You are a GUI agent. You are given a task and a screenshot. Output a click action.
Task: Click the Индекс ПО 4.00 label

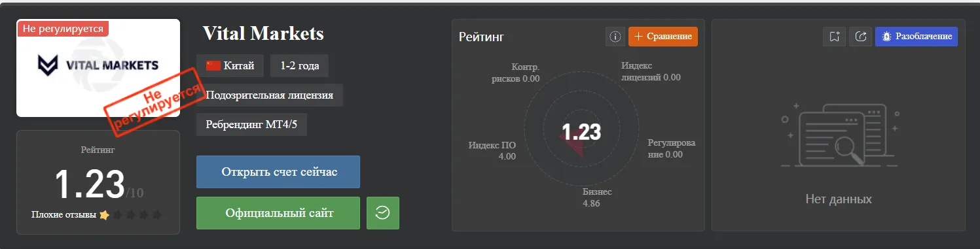pos(492,150)
